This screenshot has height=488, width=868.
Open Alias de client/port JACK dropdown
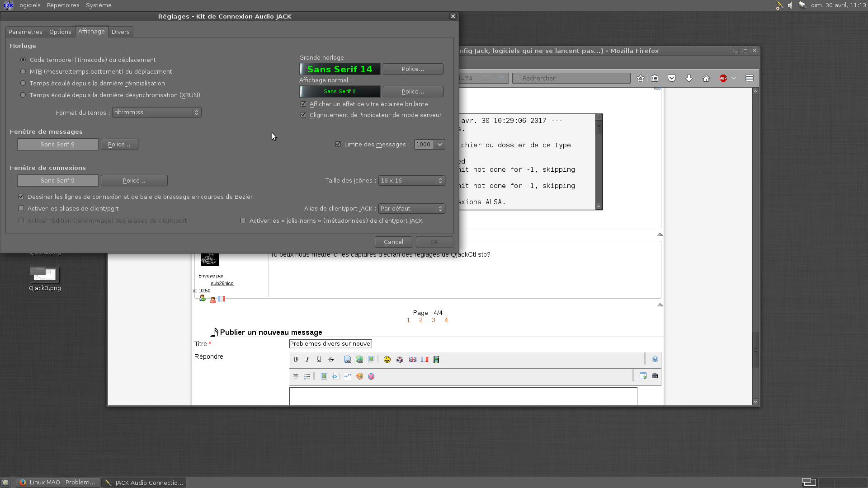(411, 209)
